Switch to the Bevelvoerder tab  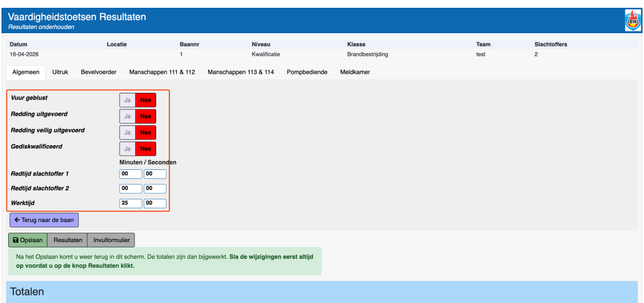click(99, 72)
